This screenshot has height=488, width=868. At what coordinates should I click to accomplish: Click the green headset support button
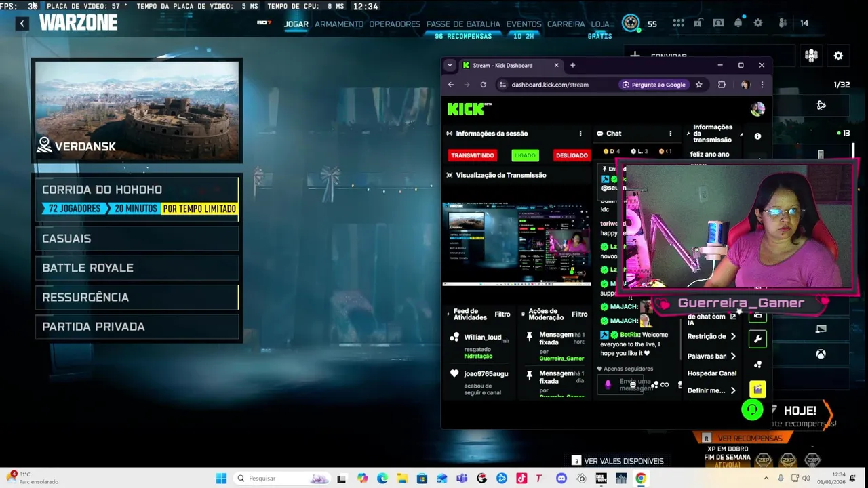751,409
